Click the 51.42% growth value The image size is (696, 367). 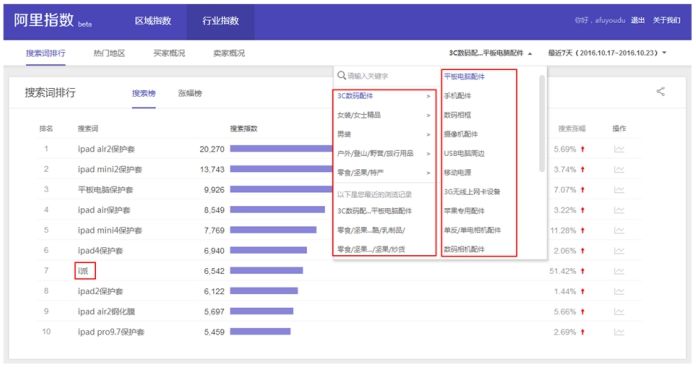tap(562, 271)
